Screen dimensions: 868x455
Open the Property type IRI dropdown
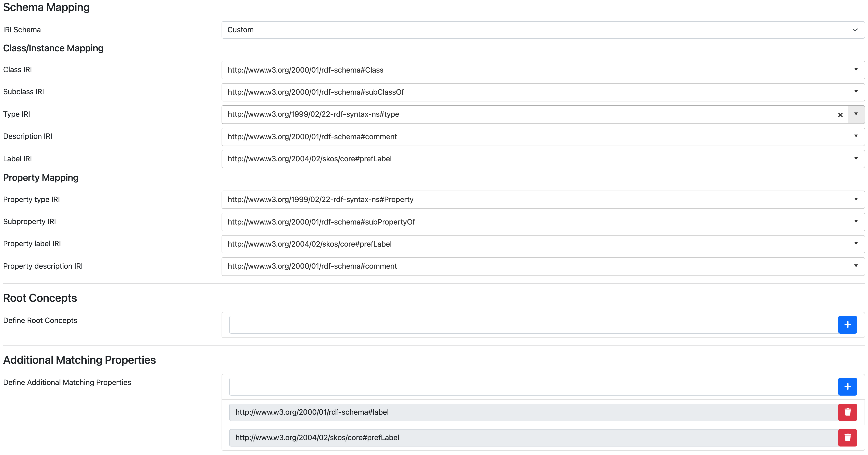point(856,199)
